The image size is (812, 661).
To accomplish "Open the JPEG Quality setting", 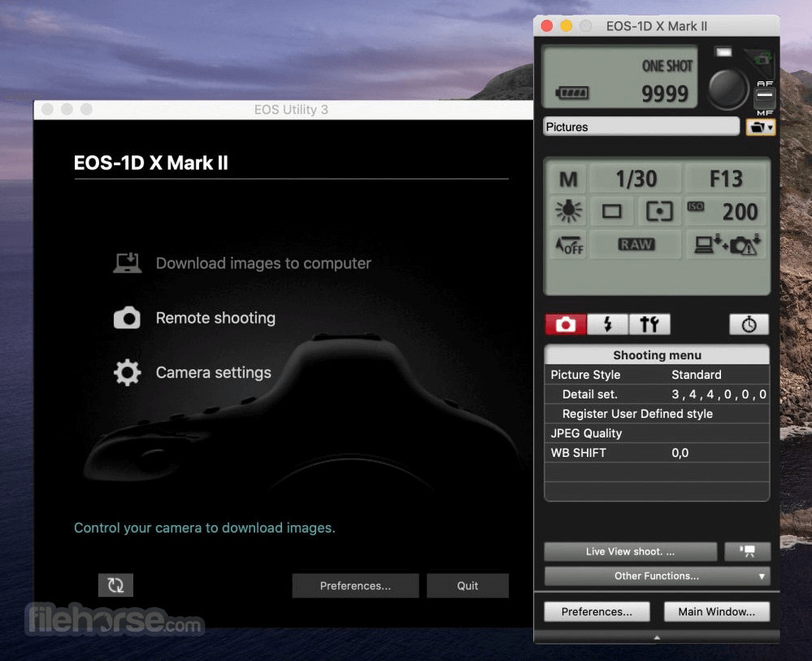I will [x=657, y=433].
